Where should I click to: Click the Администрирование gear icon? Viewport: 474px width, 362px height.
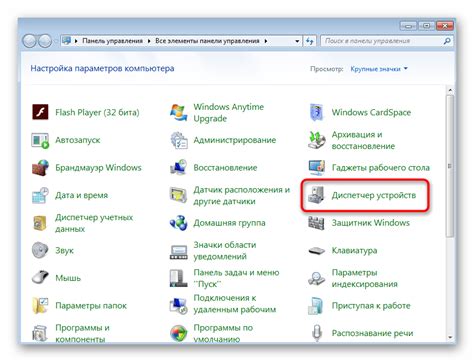click(179, 140)
